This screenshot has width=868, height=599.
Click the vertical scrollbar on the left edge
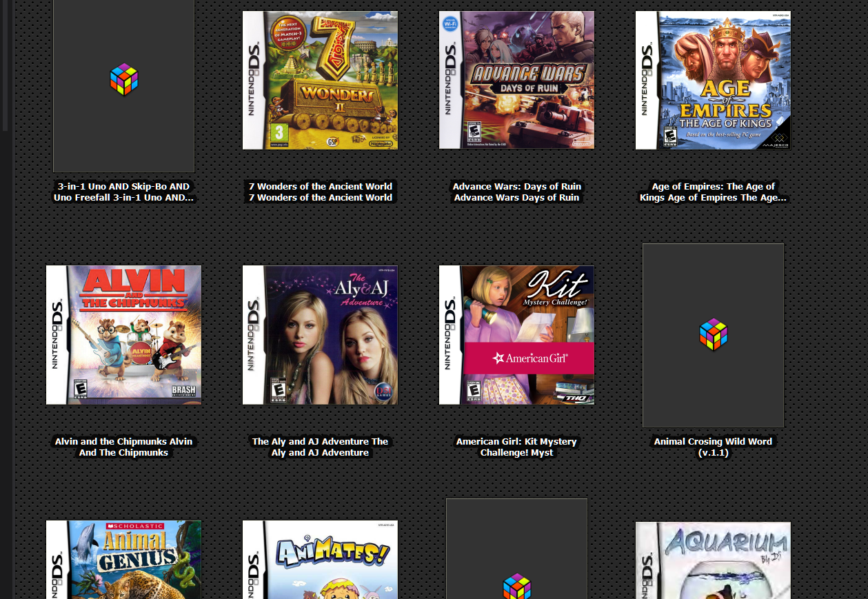[x=5, y=65]
